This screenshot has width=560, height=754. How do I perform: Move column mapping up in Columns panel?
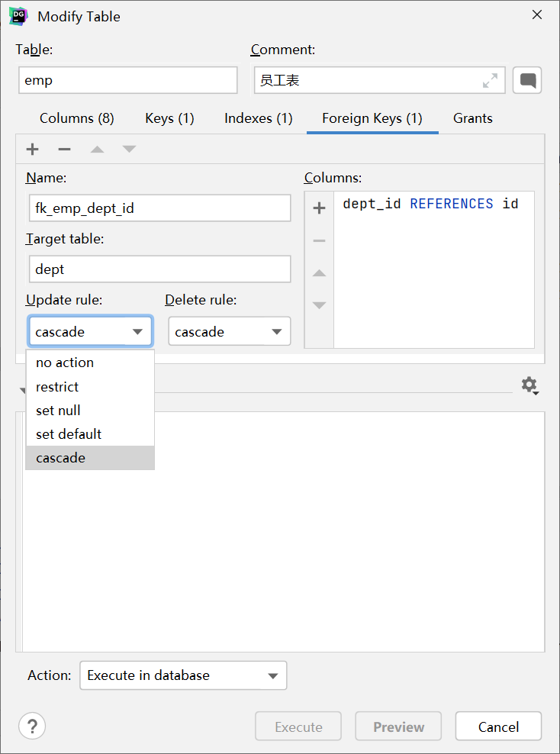pyautogui.click(x=319, y=273)
